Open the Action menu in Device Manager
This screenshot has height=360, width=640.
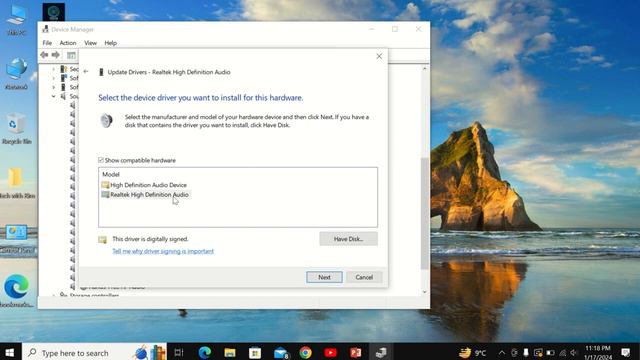[x=68, y=43]
